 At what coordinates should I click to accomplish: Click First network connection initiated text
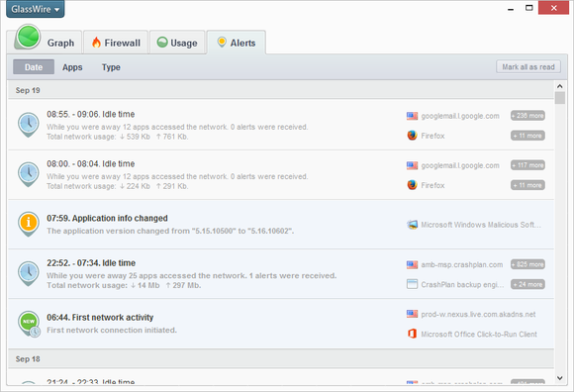(112, 331)
